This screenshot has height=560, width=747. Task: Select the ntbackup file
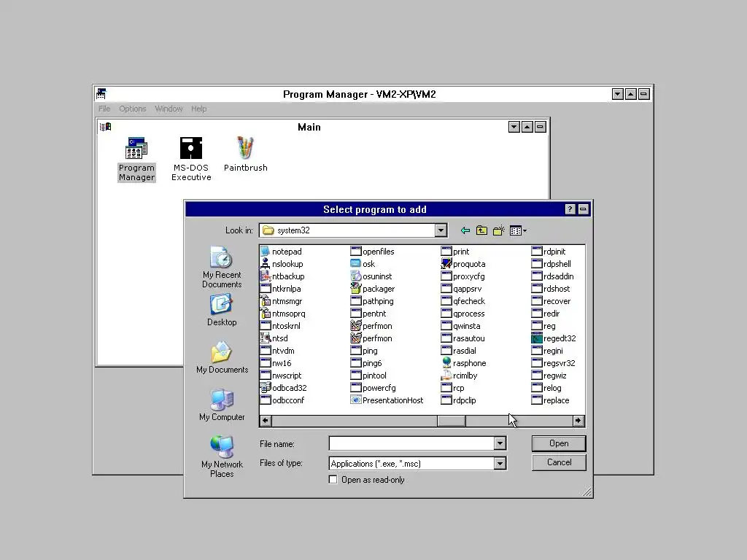282,276
